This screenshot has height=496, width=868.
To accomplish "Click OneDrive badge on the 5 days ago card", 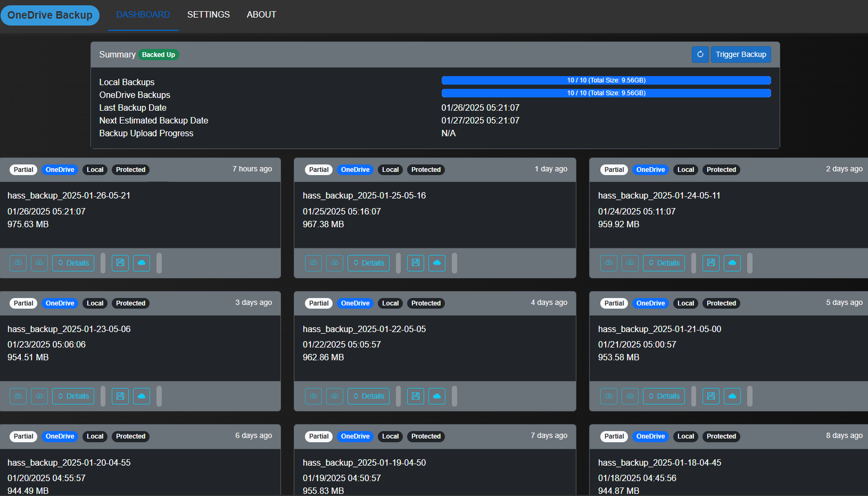I will tap(651, 303).
